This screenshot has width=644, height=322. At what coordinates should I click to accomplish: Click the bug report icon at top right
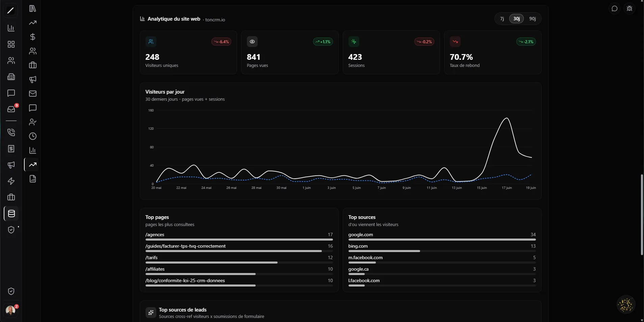point(629,9)
